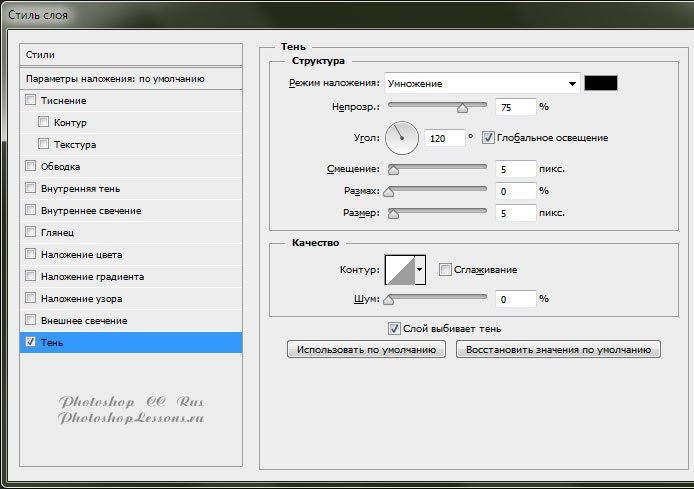Toggle the Глобальное освещение checkbox

tap(489, 137)
